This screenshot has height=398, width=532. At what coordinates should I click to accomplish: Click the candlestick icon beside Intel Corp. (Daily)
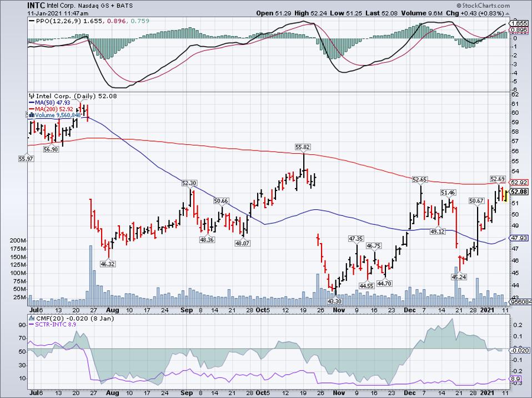point(32,96)
